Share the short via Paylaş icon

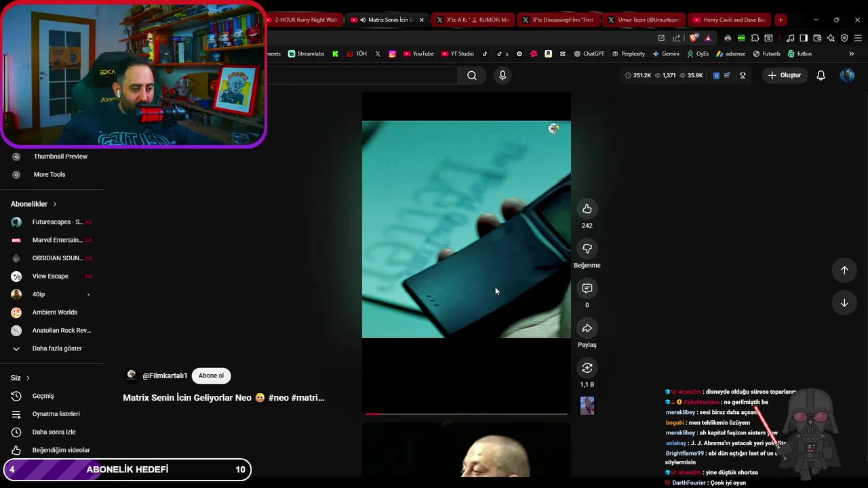click(587, 328)
